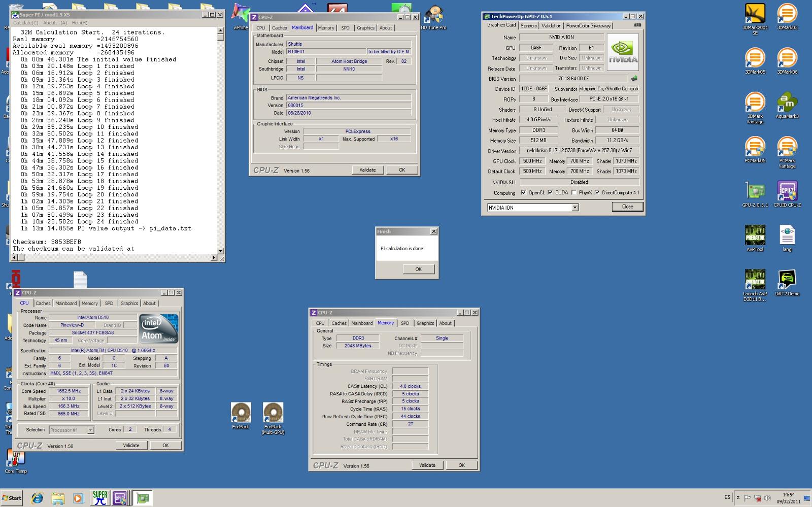Click the ES language indicator in the taskbar

pyautogui.click(x=727, y=497)
